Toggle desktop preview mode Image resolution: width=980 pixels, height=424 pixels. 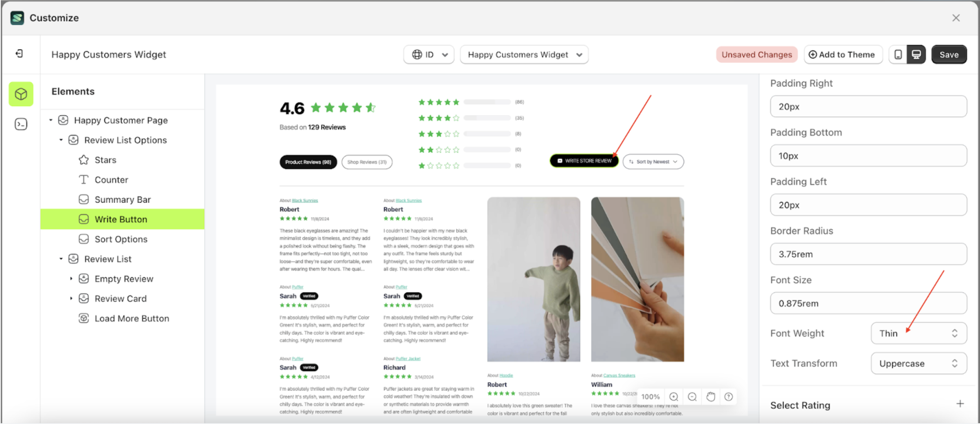(x=916, y=54)
